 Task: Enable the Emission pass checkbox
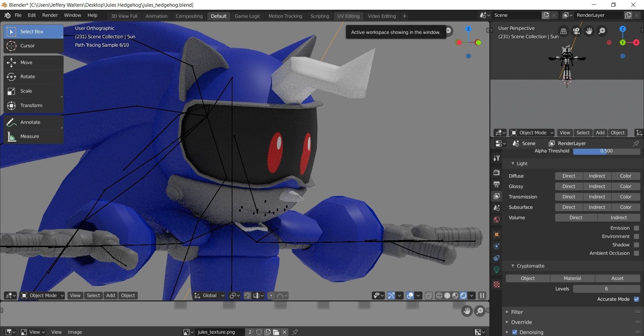(636, 228)
